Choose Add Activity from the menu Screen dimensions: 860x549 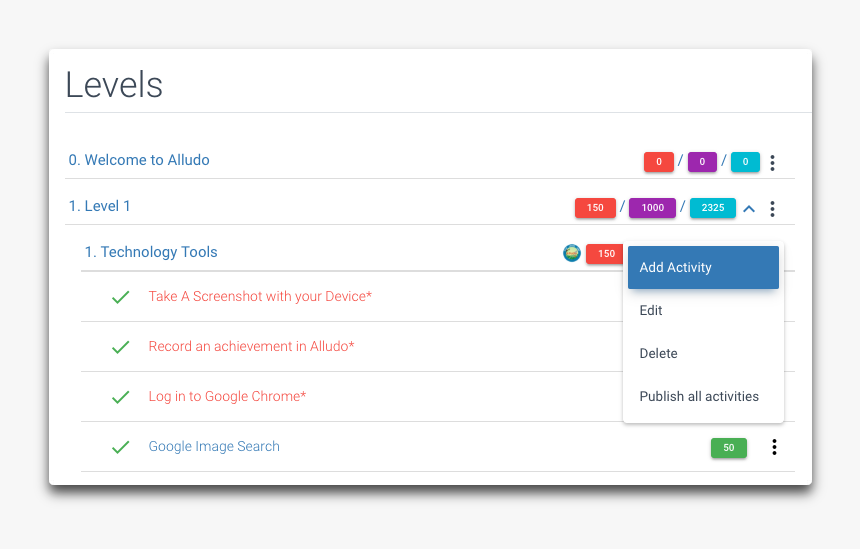703,267
